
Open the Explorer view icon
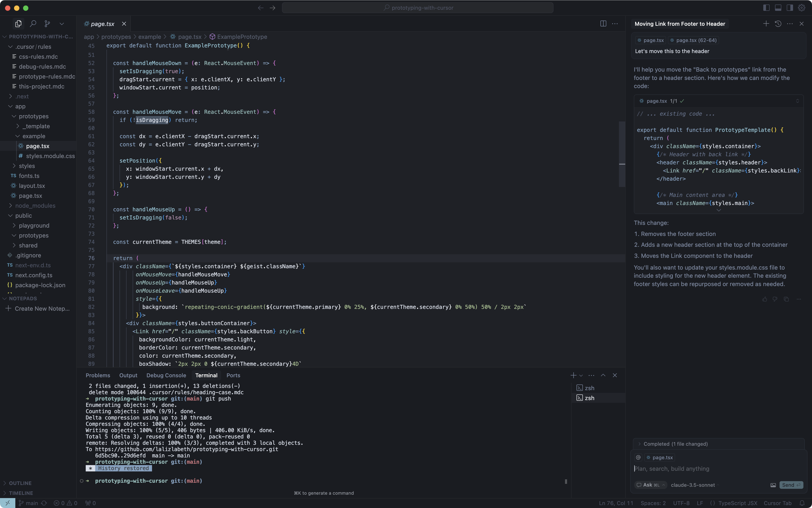click(18, 23)
